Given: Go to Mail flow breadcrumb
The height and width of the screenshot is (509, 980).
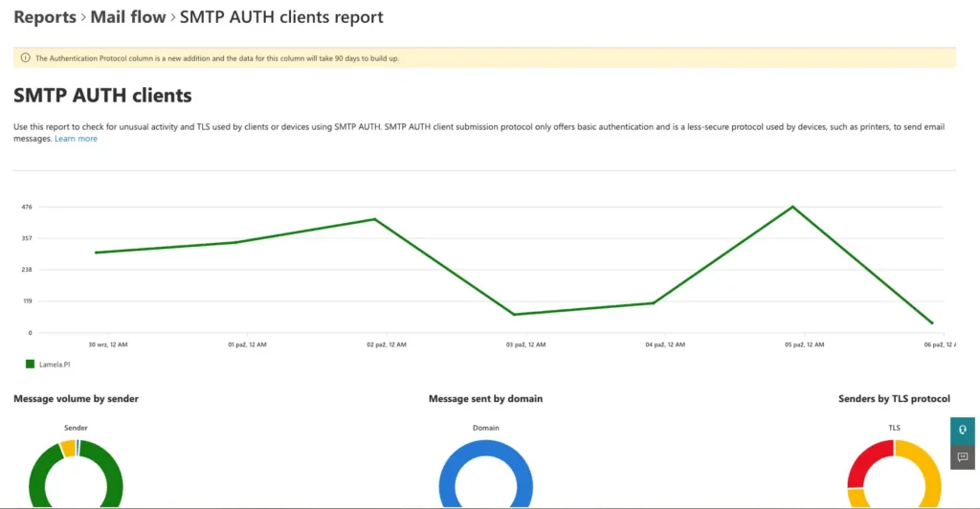Looking at the screenshot, I should click(128, 17).
